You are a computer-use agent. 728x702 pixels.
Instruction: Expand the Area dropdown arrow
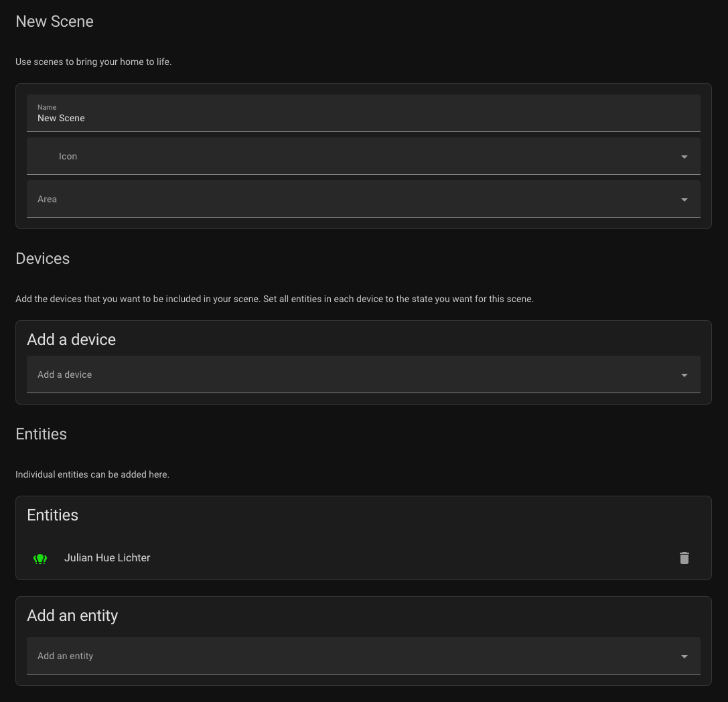pyautogui.click(x=684, y=200)
